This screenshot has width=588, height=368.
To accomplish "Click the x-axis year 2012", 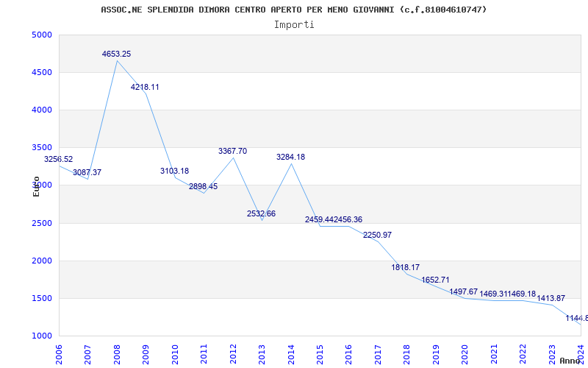I will 233,355.
